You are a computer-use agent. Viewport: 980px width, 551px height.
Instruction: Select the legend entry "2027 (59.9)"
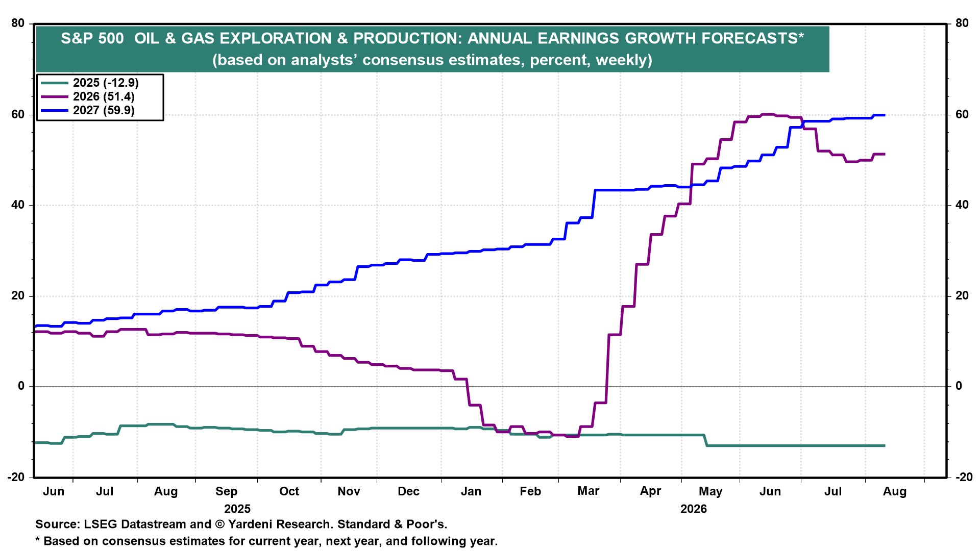pos(104,110)
